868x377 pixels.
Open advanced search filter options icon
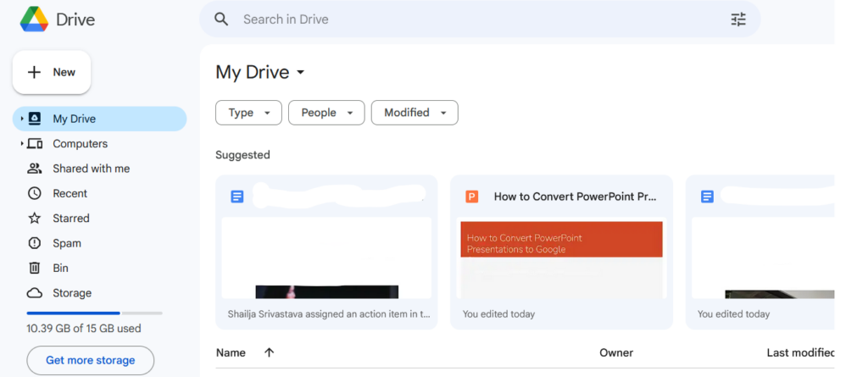(x=738, y=19)
